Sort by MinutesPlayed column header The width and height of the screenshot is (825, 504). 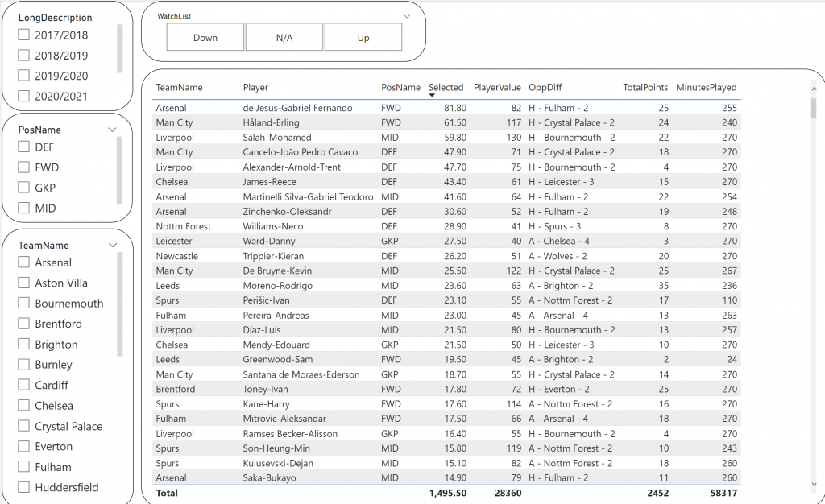pos(706,87)
